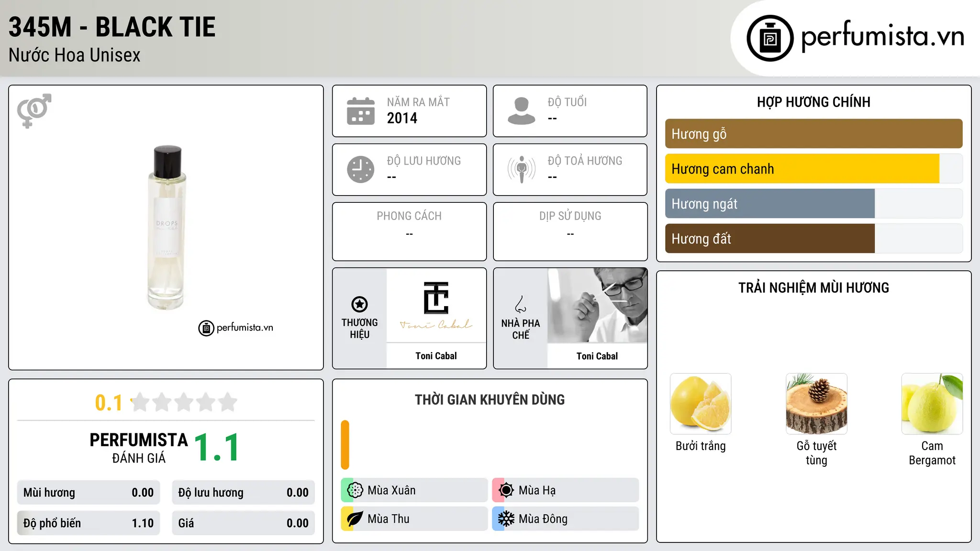Click the perfumista.vn wordmark in the header

pos(882,36)
